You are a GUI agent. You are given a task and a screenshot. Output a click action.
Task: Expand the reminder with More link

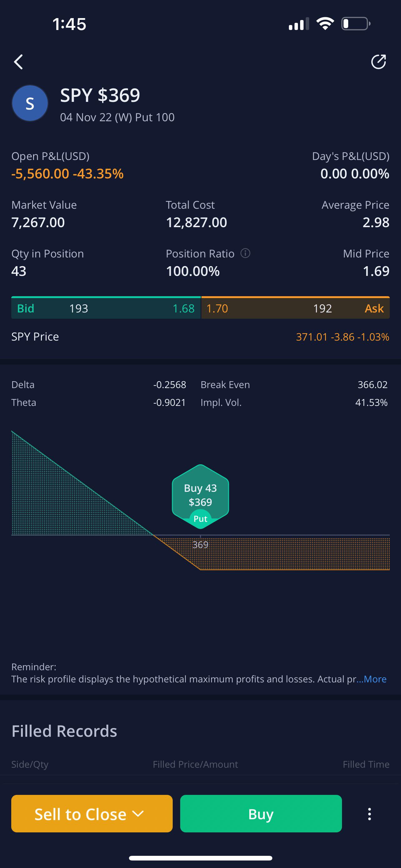[x=374, y=679]
